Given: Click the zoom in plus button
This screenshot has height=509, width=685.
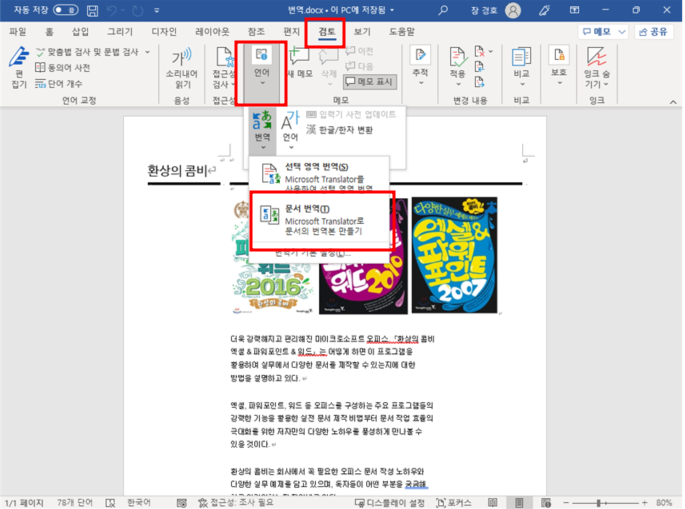Looking at the screenshot, I should coord(645,503).
